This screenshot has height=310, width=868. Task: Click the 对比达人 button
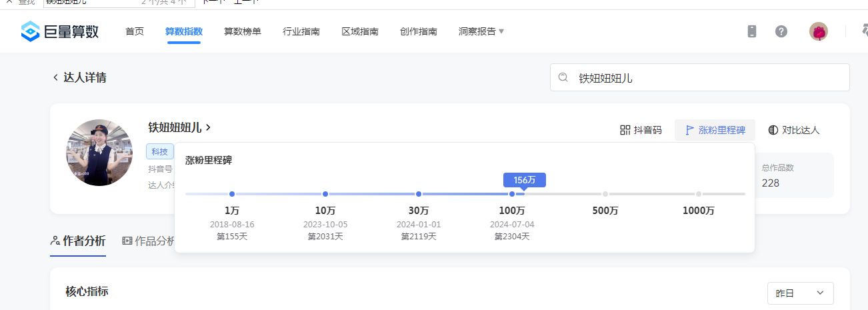(x=793, y=130)
